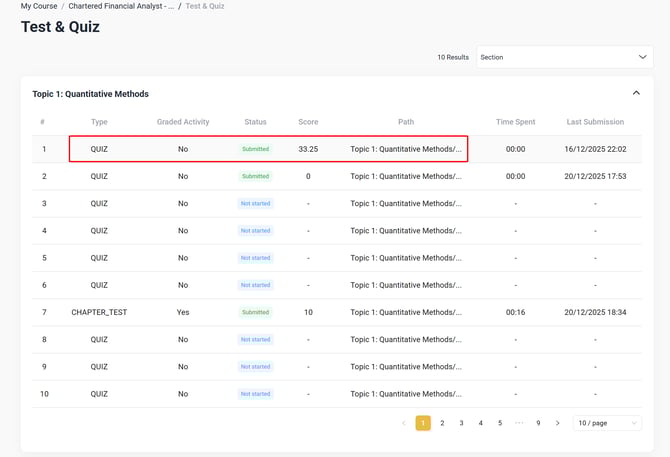Click the Last Submission column header

pos(594,122)
